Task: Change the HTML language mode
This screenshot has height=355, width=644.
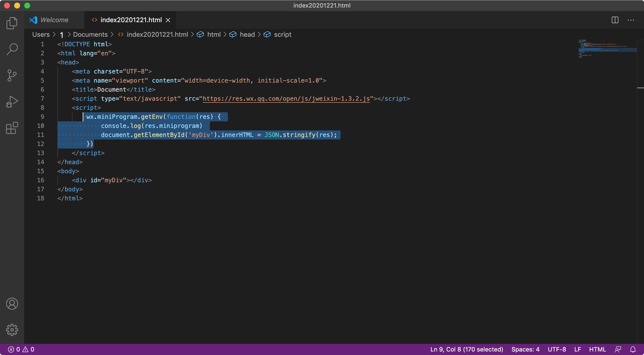Action: pos(597,349)
